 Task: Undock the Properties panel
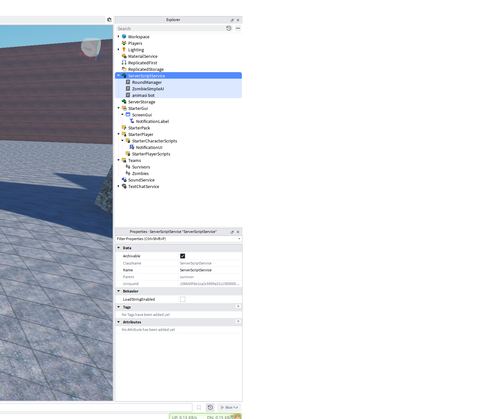pos(232,232)
